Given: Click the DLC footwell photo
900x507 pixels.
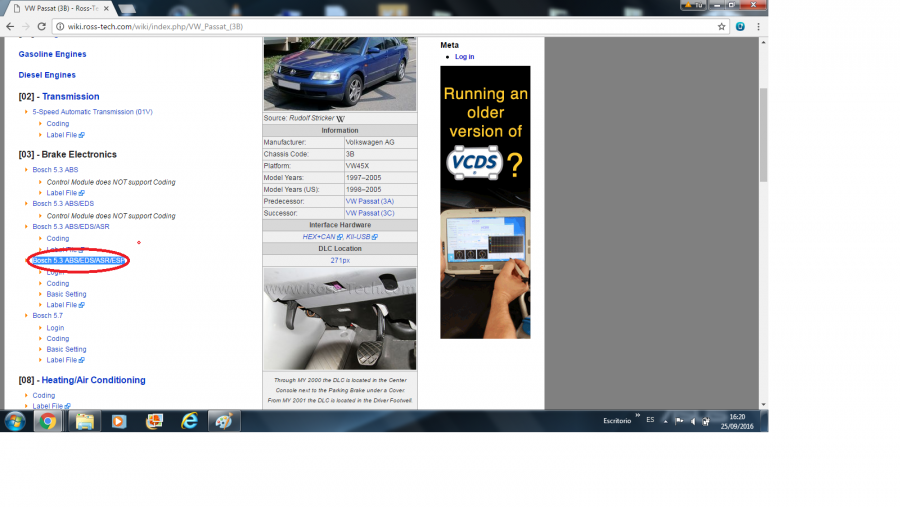Looking at the screenshot, I should tap(339, 319).
